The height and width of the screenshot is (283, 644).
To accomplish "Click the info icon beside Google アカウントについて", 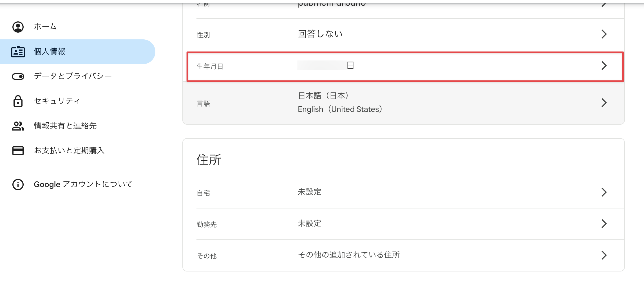I will tap(18, 185).
